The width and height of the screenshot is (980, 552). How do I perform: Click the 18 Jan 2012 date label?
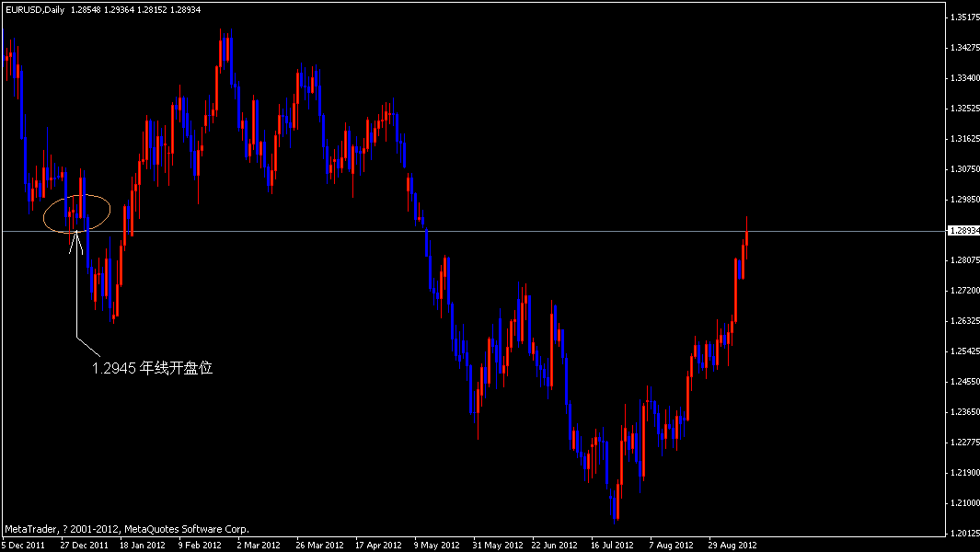[x=143, y=546]
